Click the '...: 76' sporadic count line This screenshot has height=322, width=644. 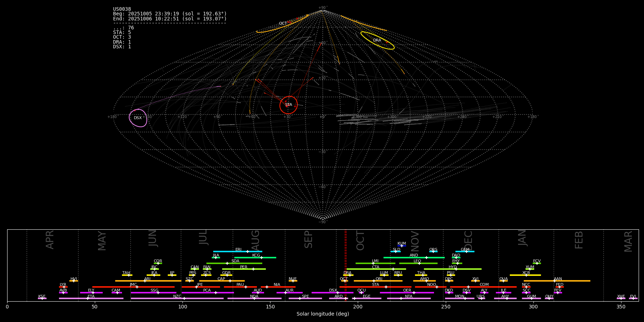pyautogui.click(x=123, y=28)
